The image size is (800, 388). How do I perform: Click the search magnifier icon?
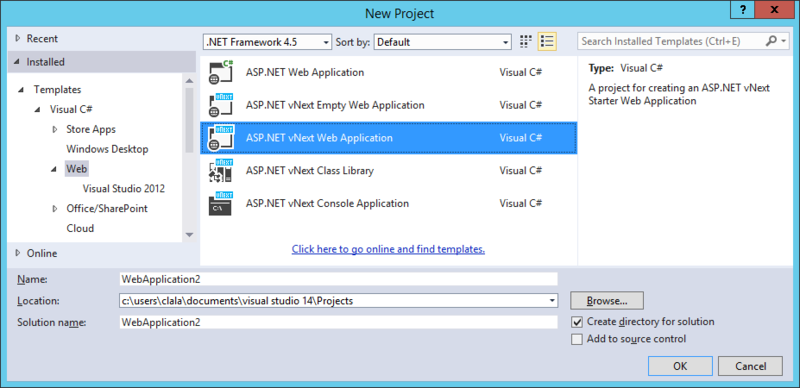[x=771, y=41]
